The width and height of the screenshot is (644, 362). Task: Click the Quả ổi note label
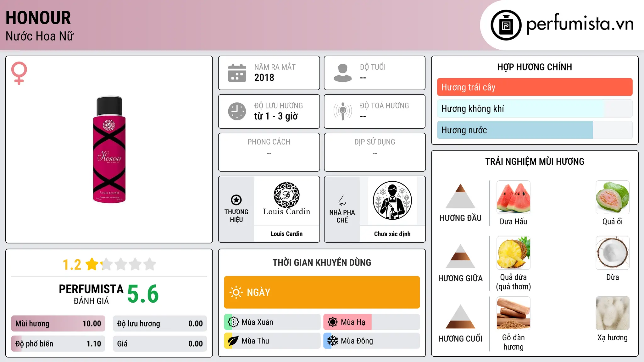click(613, 222)
